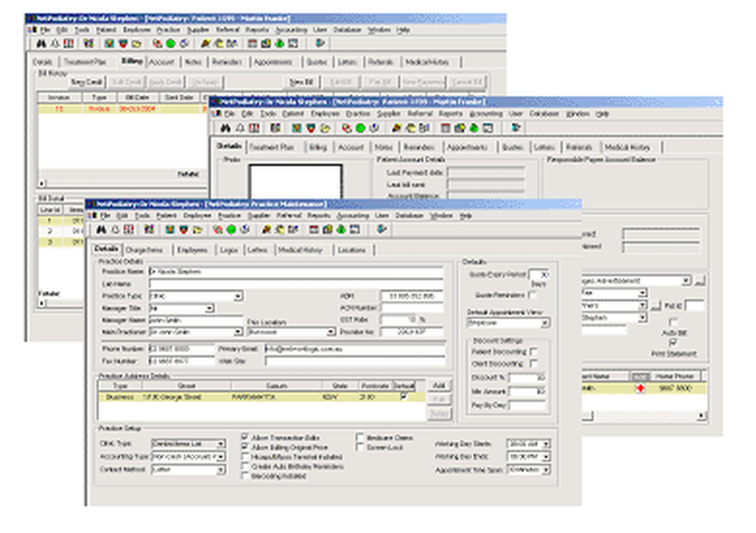Open Appointment Time Span dropdown

(x=547, y=469)
